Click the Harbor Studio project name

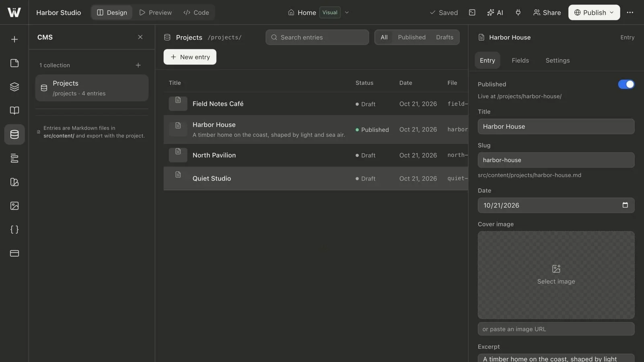[x=58, y=12]
